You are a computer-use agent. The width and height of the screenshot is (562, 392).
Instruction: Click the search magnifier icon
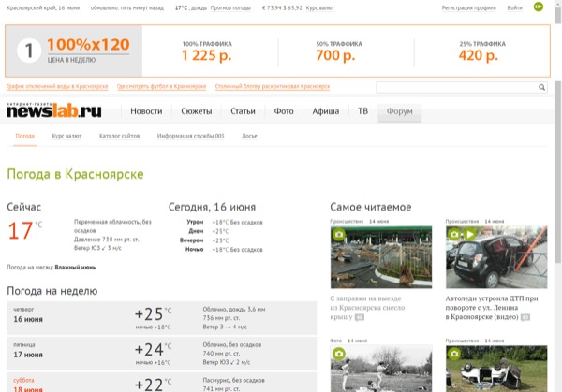tap(541, 87)
